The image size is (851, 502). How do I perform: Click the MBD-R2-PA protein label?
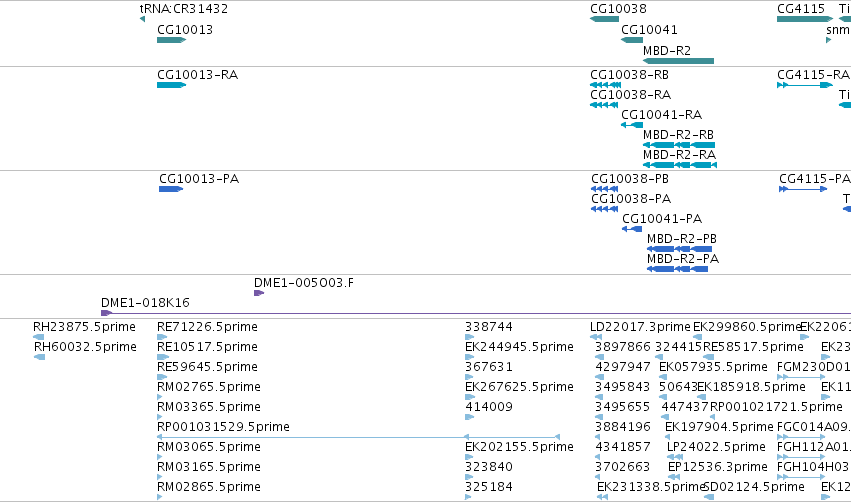[683, 259]
